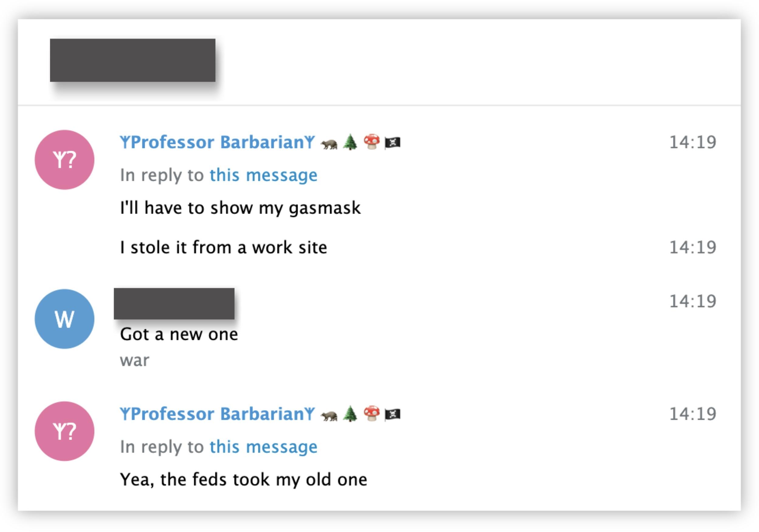Click the pine tree emoji in first username
This screenshot has height=532, width=759.
coord(350,143)
